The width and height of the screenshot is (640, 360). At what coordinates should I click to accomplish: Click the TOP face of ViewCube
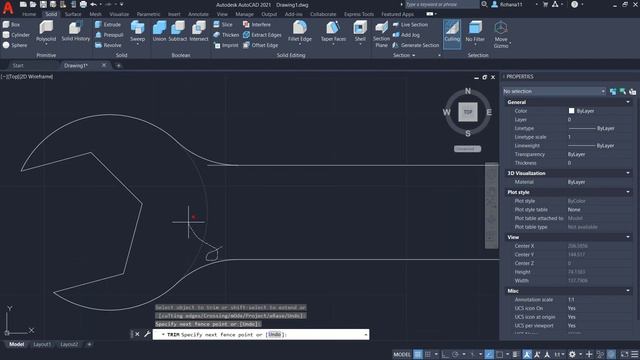pos(468,112)
